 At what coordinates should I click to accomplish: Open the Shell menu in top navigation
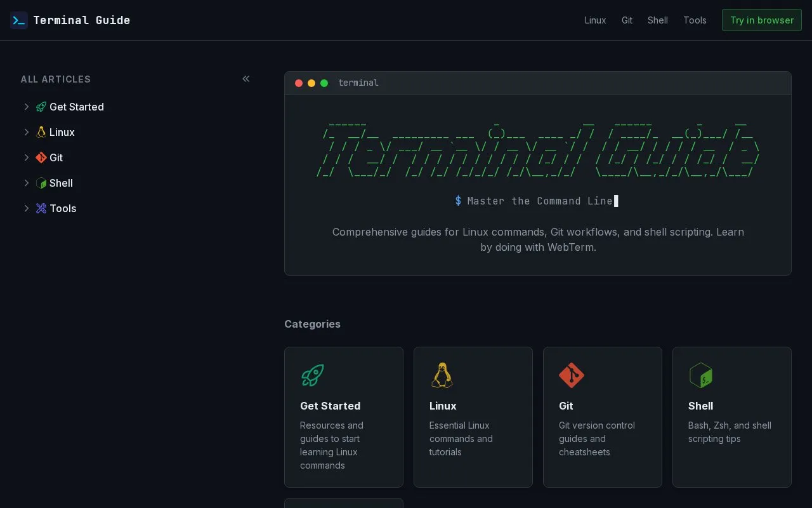(x=658, y=20)
